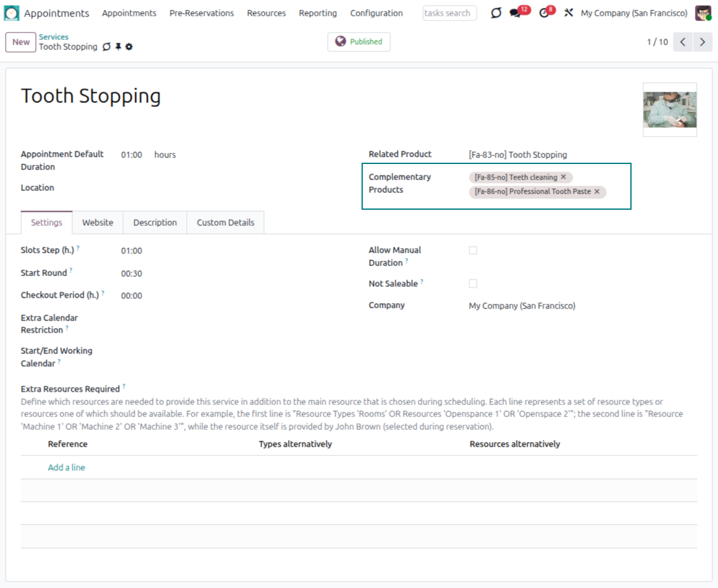
Task: Go to the previous service record
Action: (x=682, y=42)
